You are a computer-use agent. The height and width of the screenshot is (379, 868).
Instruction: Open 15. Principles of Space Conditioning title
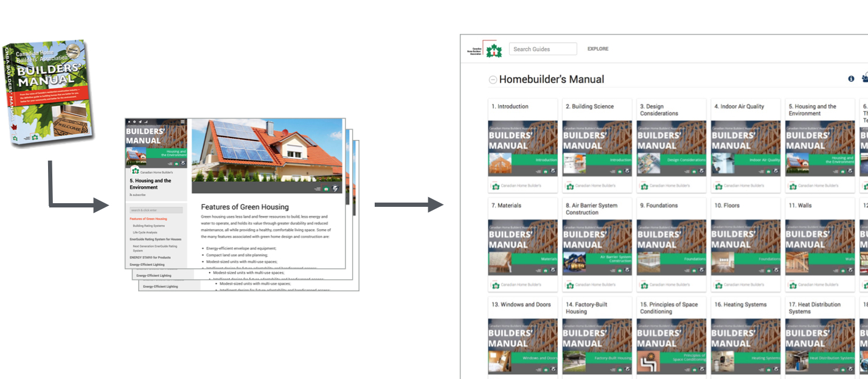(669, 308)
